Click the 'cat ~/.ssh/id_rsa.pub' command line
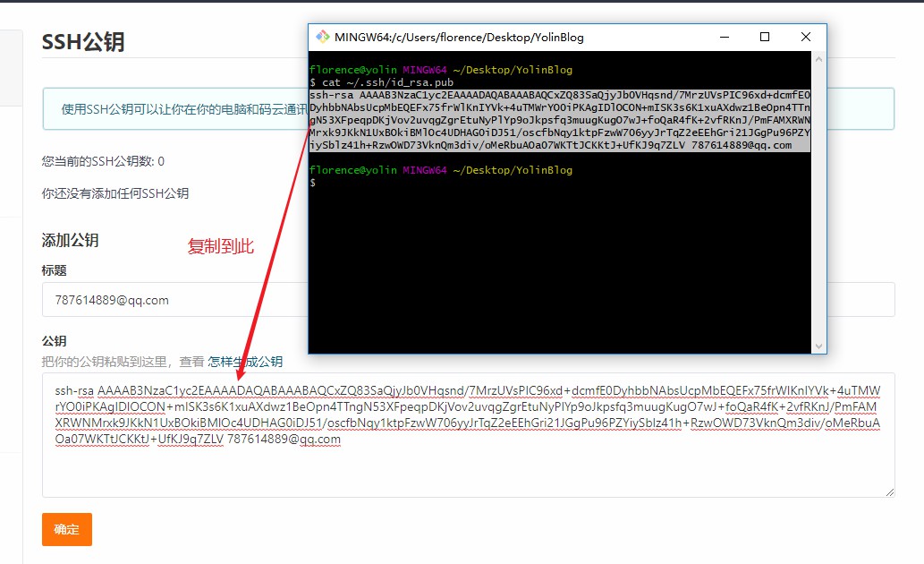 [x=382, y=82]
